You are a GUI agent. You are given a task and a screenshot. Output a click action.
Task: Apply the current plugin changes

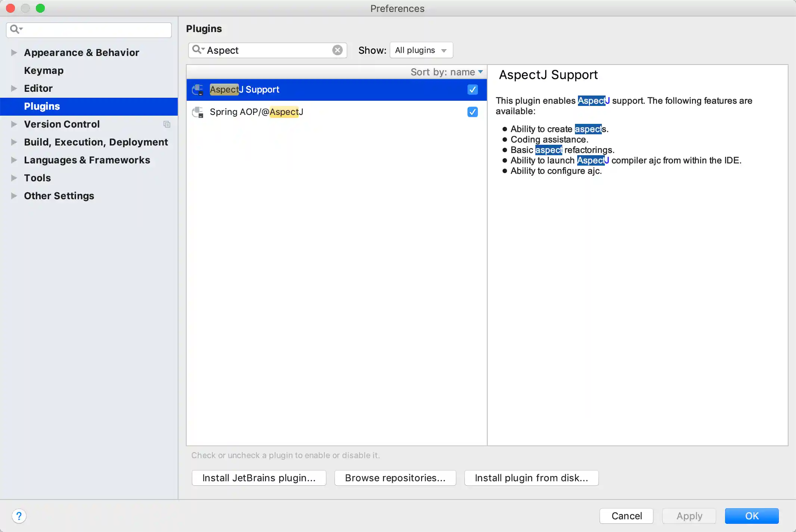point(689,516)
